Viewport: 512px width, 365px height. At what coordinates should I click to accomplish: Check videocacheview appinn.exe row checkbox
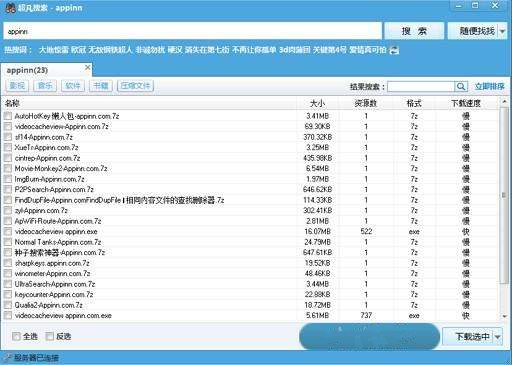(8, 231)
